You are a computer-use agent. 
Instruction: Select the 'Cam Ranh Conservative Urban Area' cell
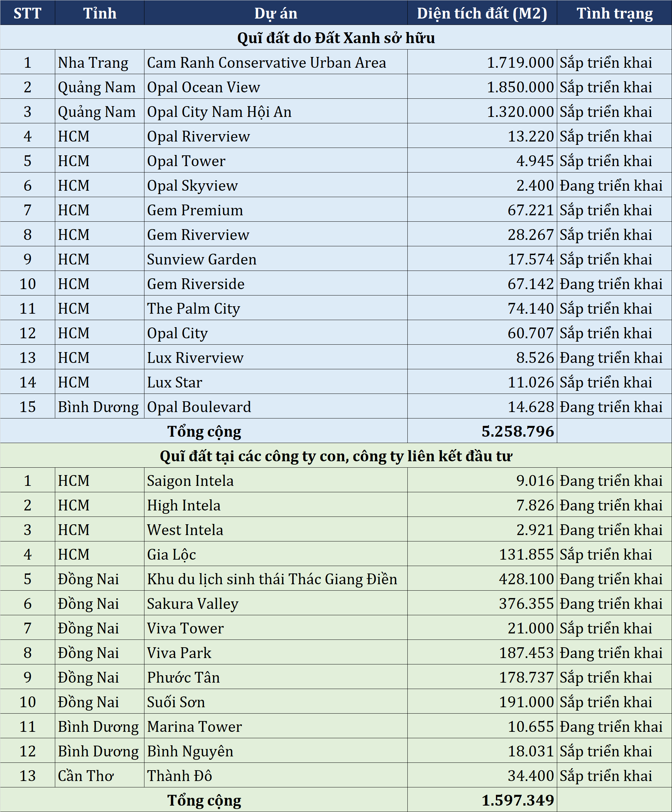click(x=275, y=62)
